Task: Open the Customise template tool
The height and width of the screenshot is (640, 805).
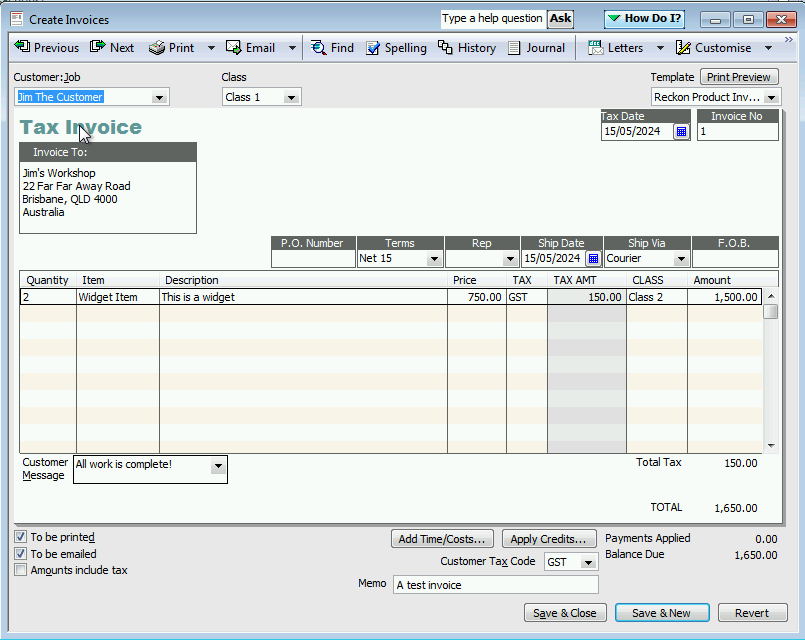Action: [713, 48]
